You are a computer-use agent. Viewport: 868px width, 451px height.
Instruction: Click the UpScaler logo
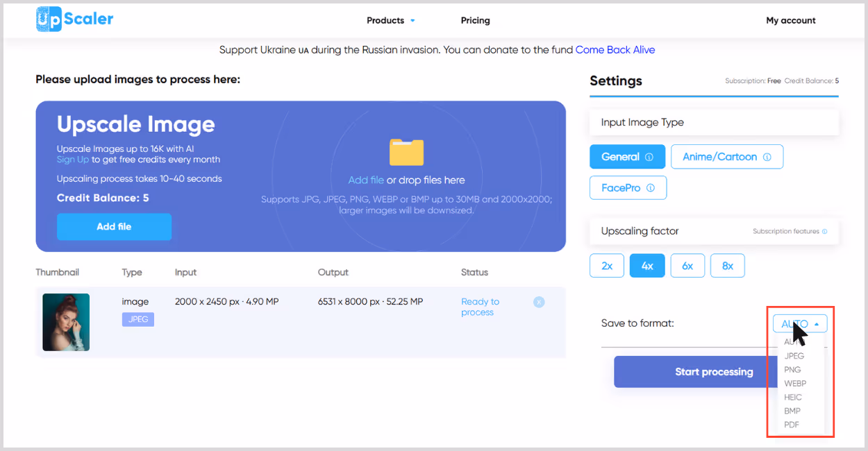(75, 19)
